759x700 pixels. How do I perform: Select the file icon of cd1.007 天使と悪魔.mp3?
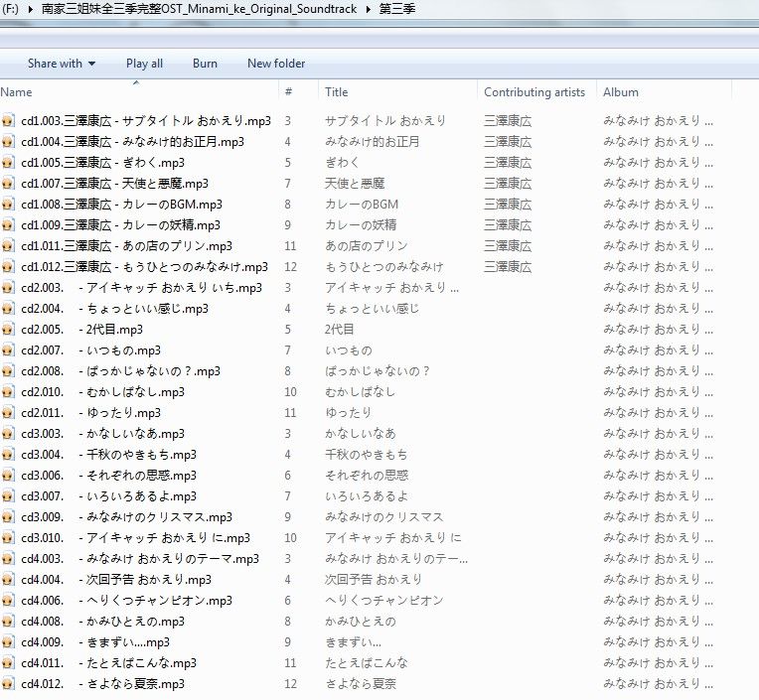[x=9, y=183]
